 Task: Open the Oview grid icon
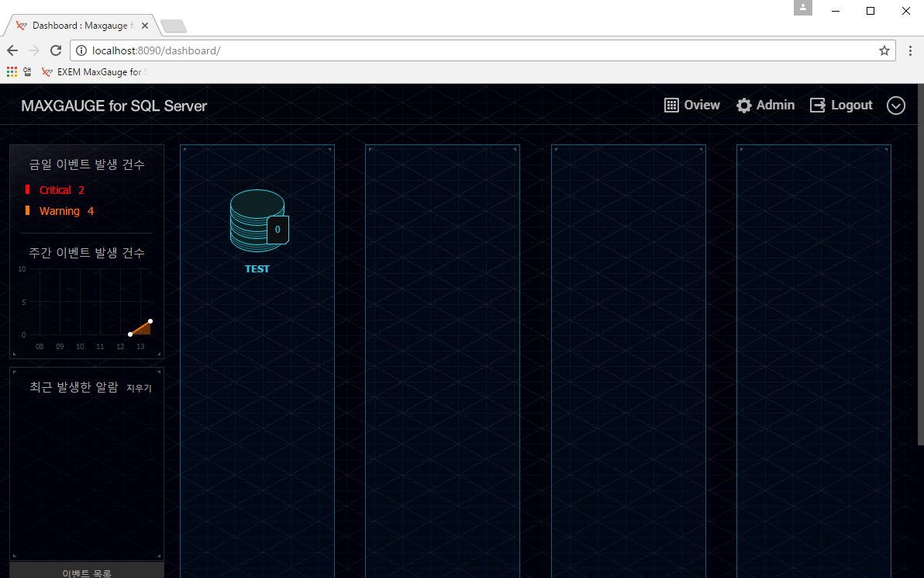671,105
